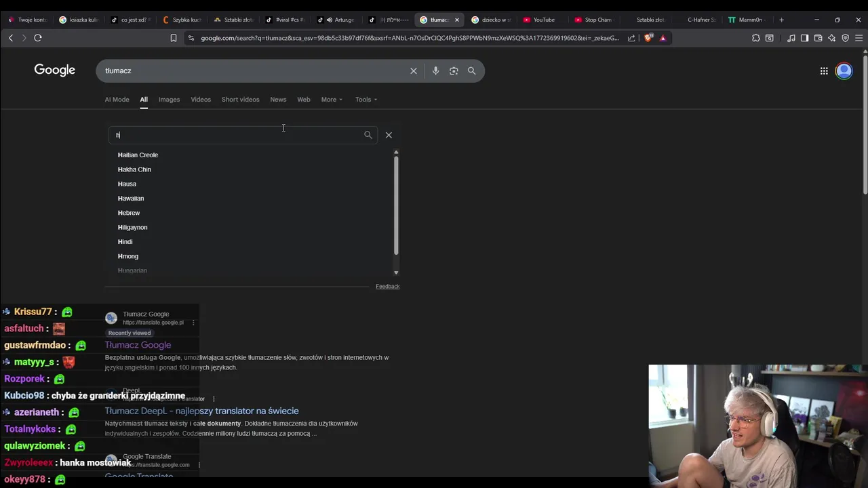868x488 pixels.
Task: Open Tłumacz DeepL search result link
Action: click(x=201, y=411)
